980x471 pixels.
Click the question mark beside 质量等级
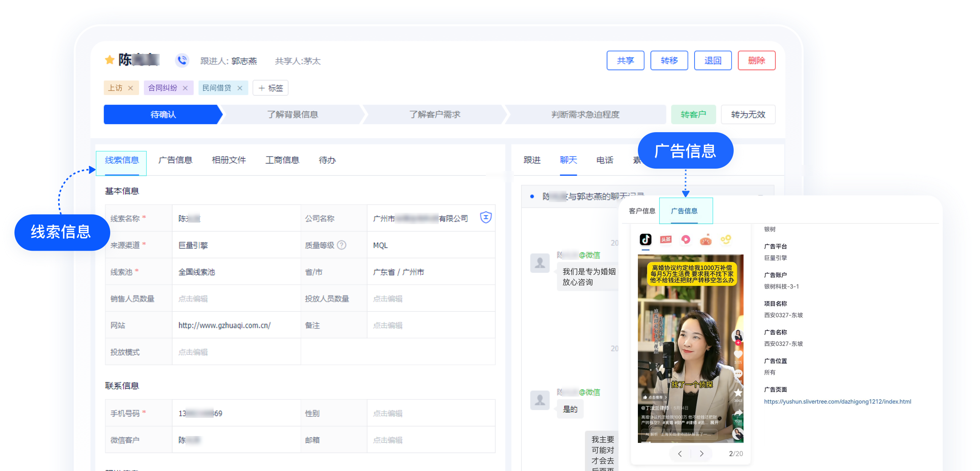point(342,245)
